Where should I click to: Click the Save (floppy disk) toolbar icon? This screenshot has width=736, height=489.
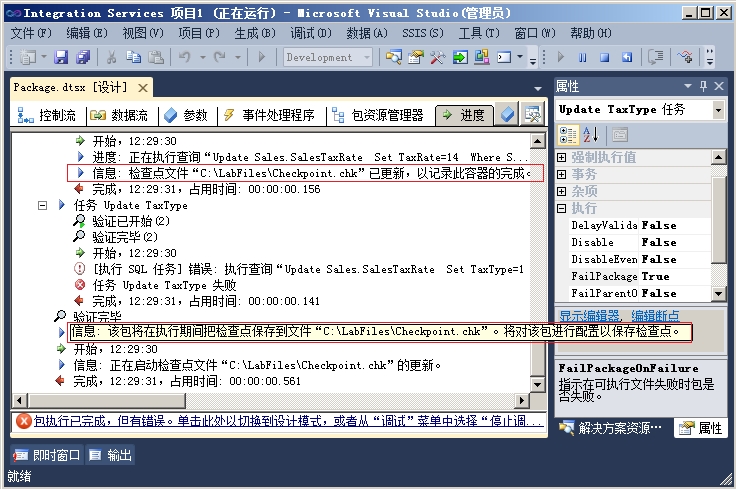click(x=61, y=57)
